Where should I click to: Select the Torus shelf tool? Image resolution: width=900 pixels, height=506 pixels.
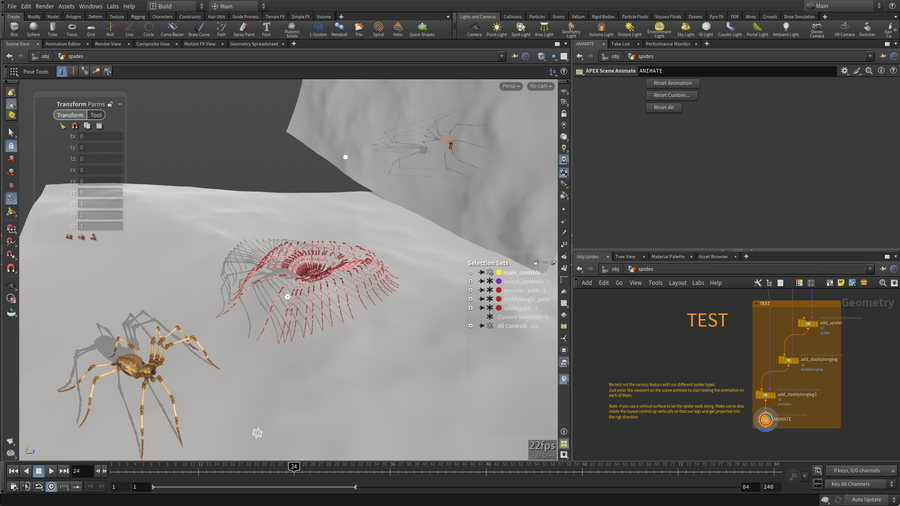(72, 29)
